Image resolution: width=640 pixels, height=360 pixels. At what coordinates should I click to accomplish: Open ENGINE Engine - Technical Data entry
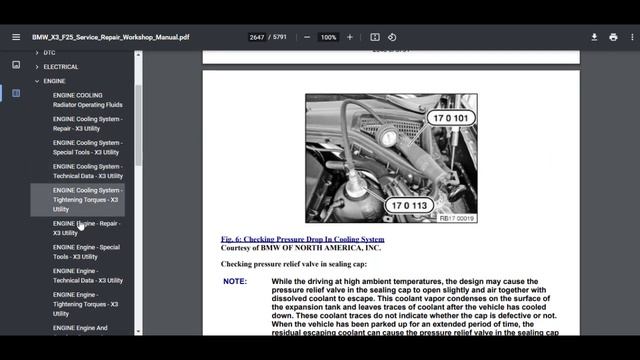tap(87, 276)
